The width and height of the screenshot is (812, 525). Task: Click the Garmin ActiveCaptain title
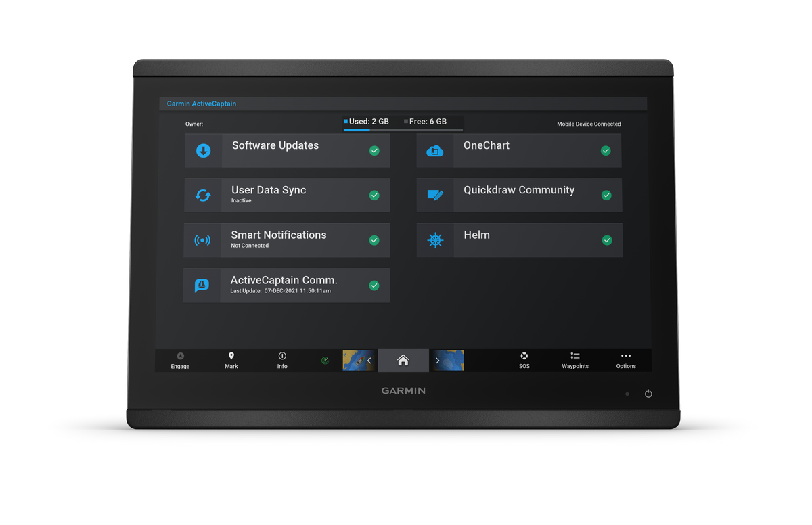click(202, 104)
